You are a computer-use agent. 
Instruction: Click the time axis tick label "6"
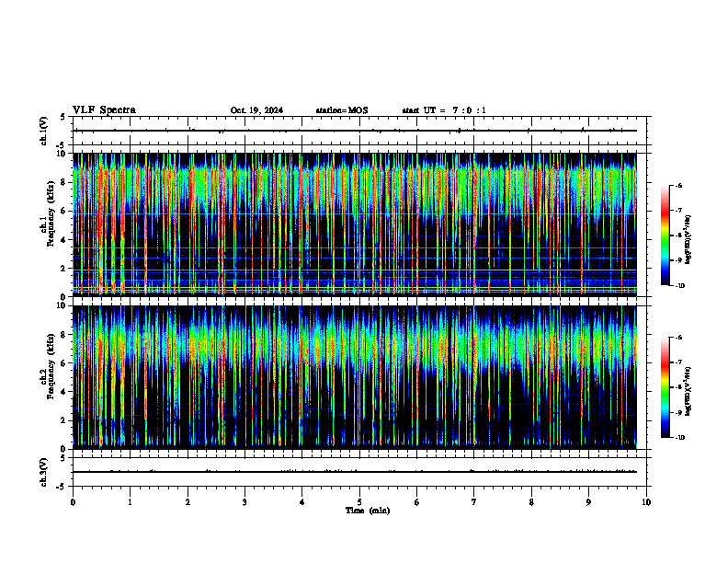click(416, 502)
